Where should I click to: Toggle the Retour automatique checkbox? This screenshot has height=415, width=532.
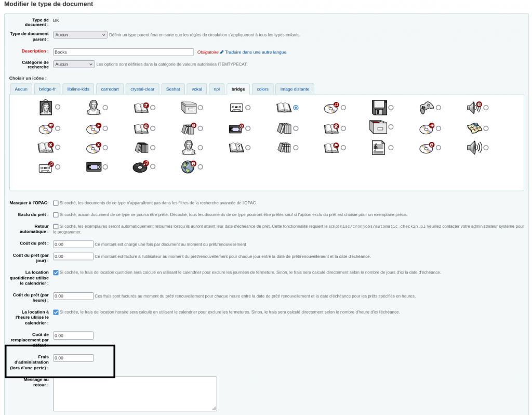pyautogui.click(x=56, y=227)
